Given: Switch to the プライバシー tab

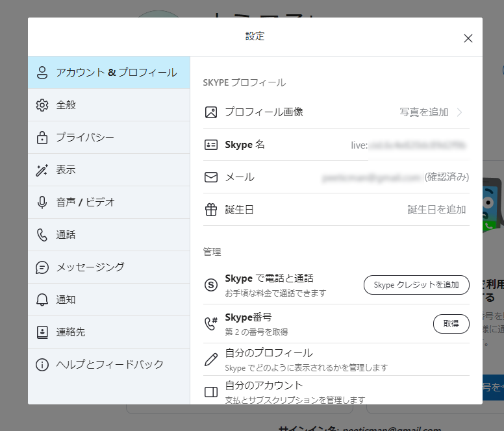Looking at the screenshot, I should (x=109, y=138).
